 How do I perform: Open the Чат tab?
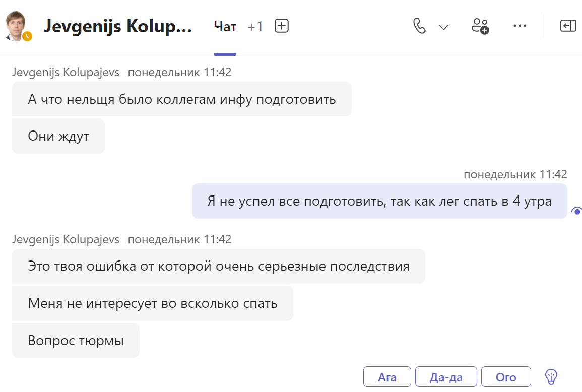pos(225,27)
